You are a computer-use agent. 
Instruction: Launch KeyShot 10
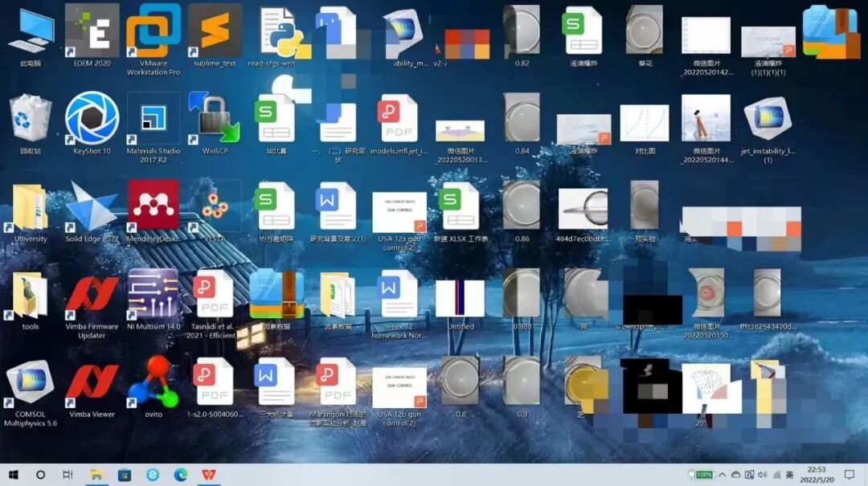[x=92, y=124]
